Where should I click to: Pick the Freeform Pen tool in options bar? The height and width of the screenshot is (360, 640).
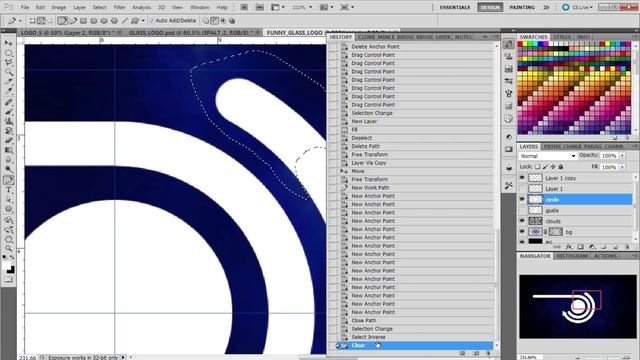[x=73, y=20]
